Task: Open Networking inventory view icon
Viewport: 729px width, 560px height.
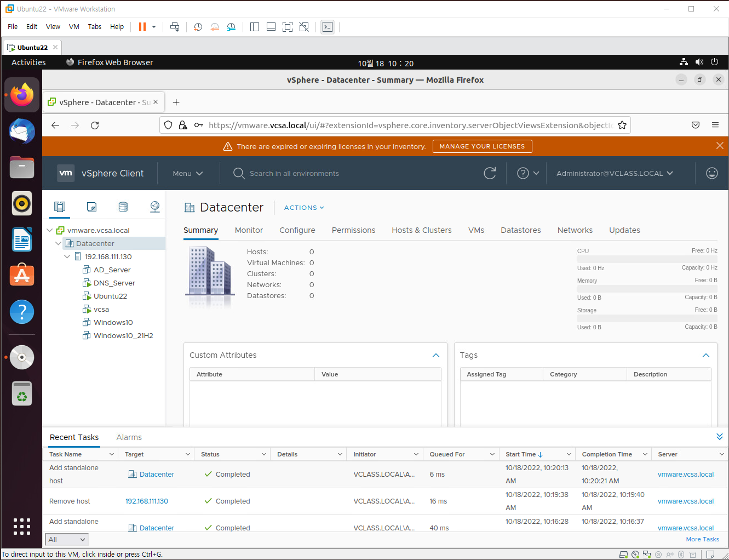Action: click(x=155, y=207)
